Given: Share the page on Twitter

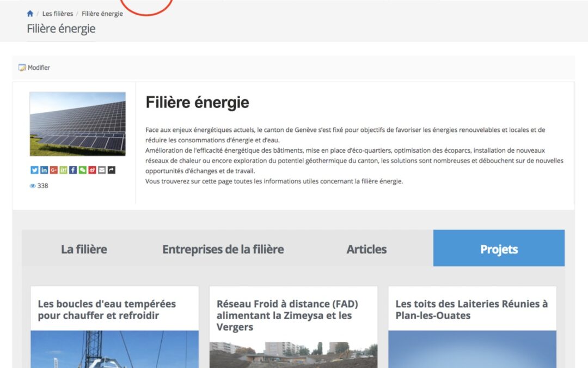Looking at the screenshot, I should pos(34,170).
